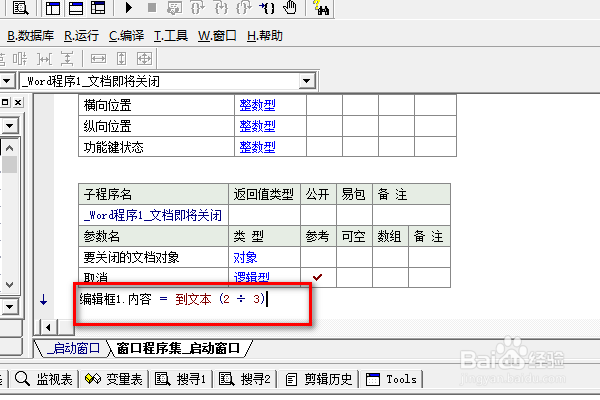Toggle breakpoint with the hand icon
This screenshot has height=400, width=600.
(290, 7)
